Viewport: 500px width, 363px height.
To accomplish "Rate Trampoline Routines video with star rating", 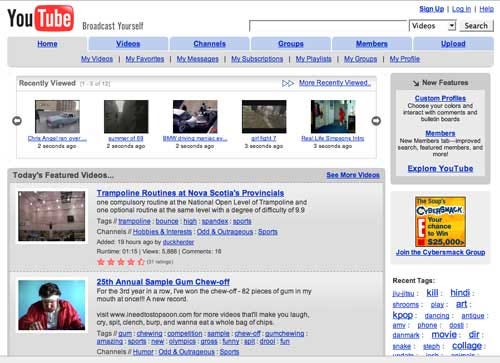I will tap(121, 262).
